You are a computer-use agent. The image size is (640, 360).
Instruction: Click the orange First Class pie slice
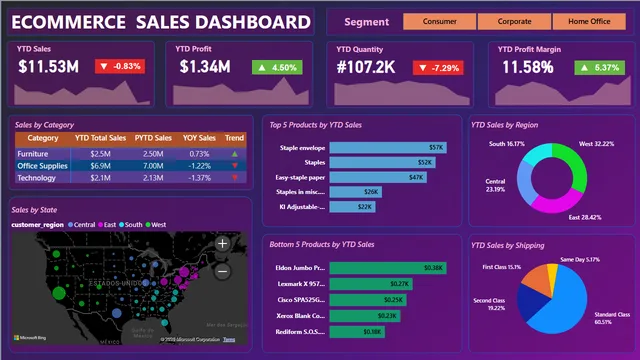click(538, 279)
